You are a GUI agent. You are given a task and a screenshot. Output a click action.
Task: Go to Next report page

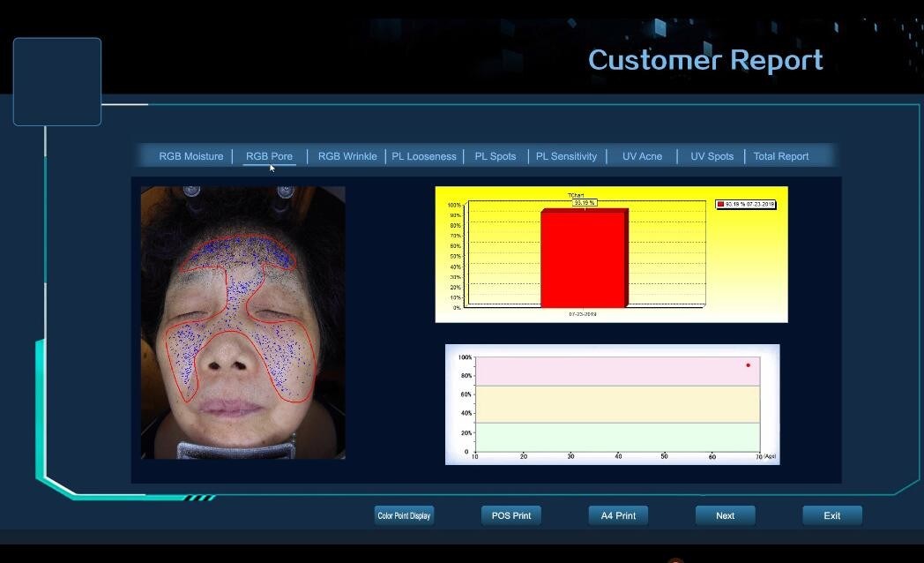(725, 515)
